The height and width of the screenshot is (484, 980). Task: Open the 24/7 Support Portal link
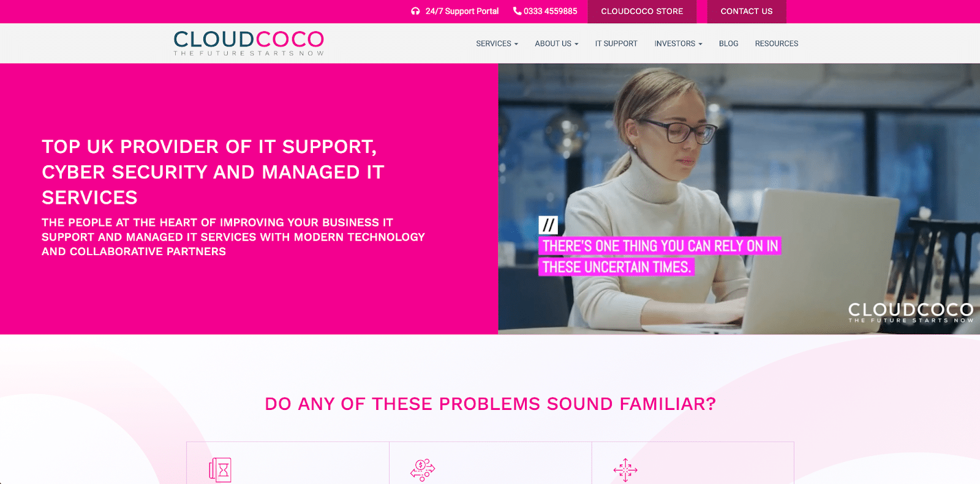(x=462, y=11)
